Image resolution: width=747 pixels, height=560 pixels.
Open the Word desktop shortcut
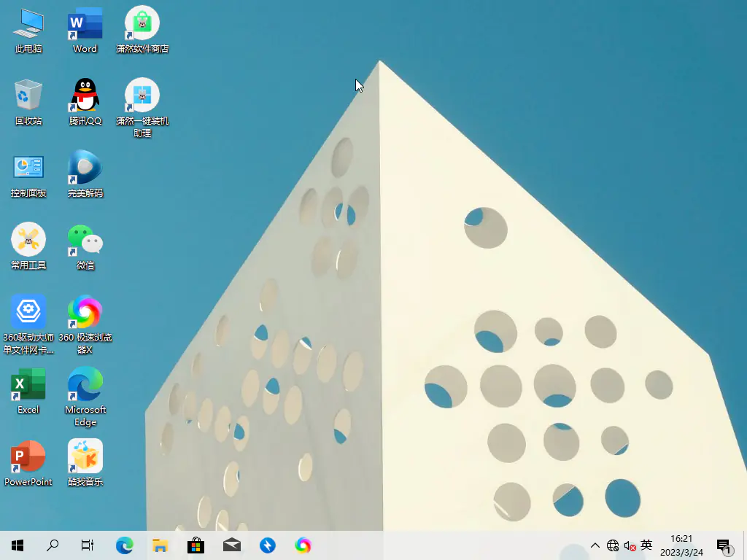pos(85,24)
